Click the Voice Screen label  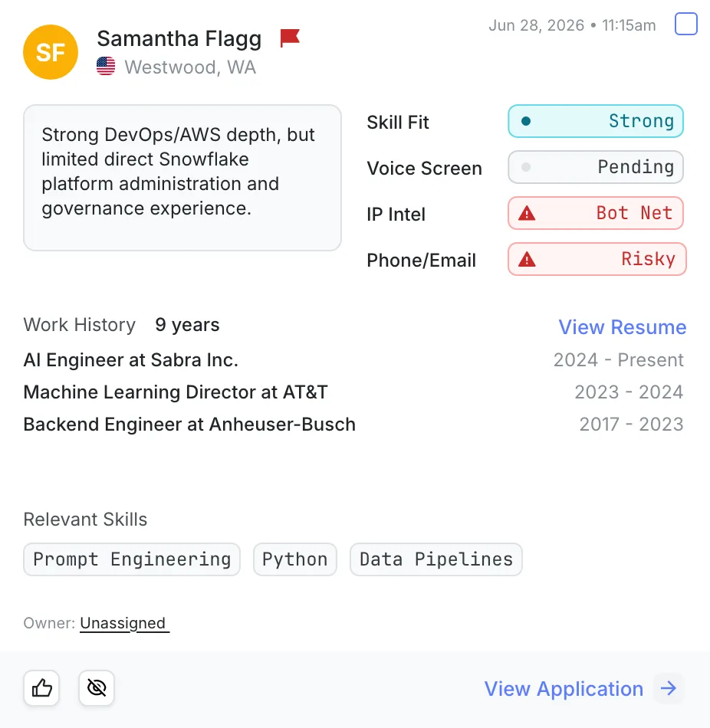[x=424, y=169]
